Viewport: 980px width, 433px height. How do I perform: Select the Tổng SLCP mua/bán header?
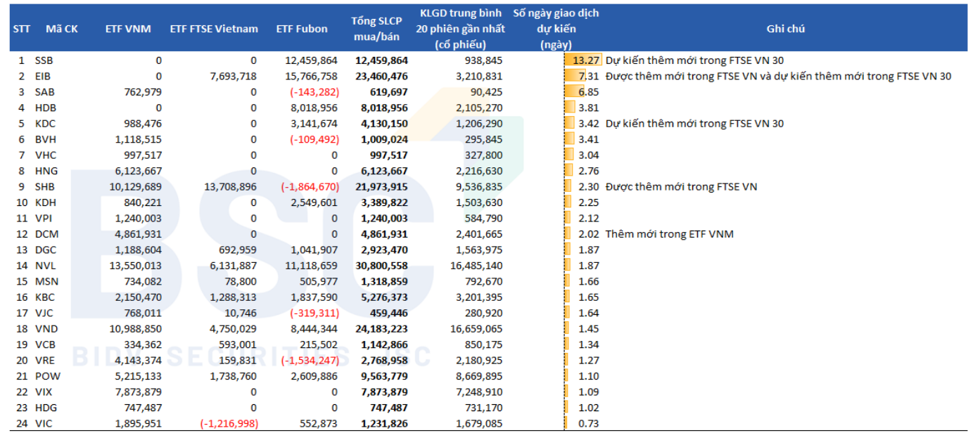tap(376, 29)
